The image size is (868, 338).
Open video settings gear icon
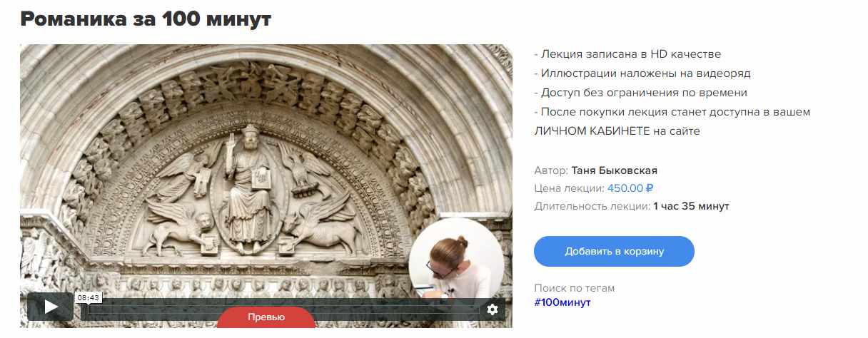click(x=492, y=309)
